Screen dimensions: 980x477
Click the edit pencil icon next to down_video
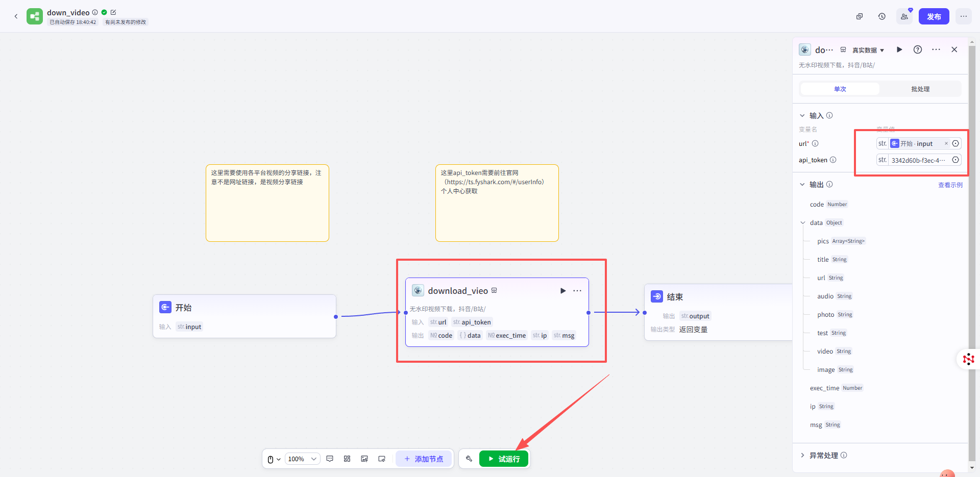coord(113,12)
